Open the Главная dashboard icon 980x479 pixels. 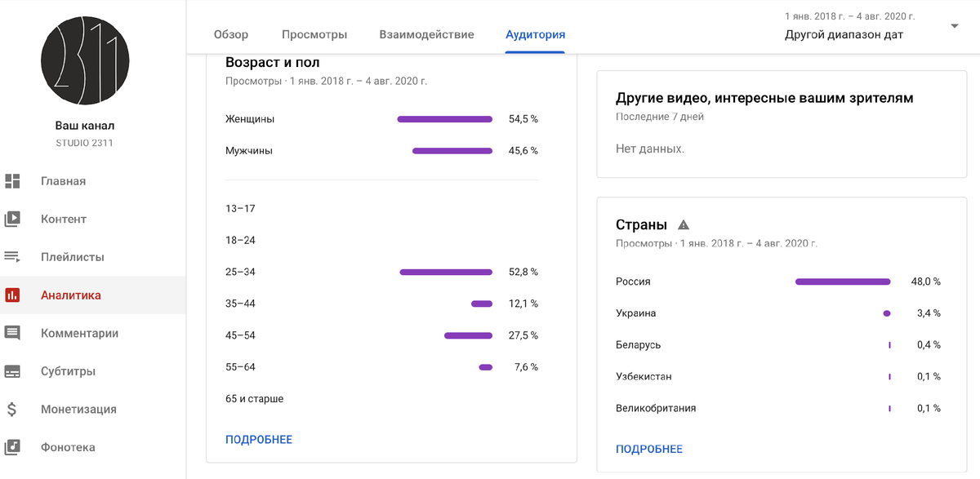[12, 181]
